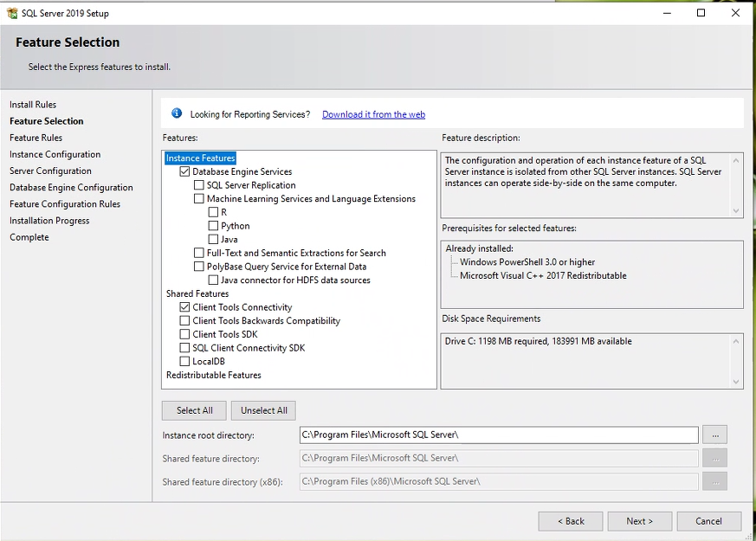The height and width of the screenshot is (541, 756).
Task: Cancel the SQL Server setup
Action: [x=708, y=521]
